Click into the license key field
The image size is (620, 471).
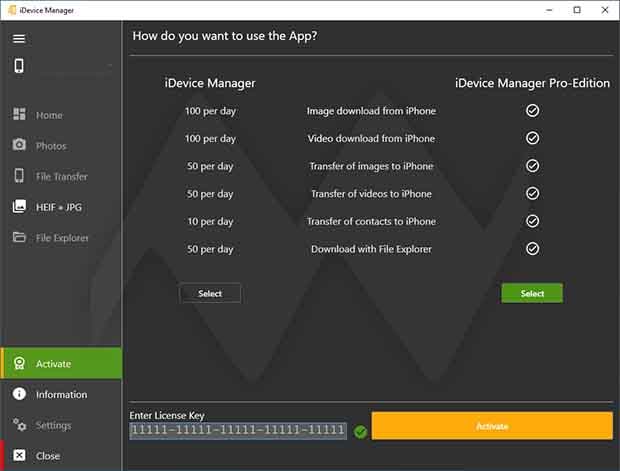click(238, 431)
